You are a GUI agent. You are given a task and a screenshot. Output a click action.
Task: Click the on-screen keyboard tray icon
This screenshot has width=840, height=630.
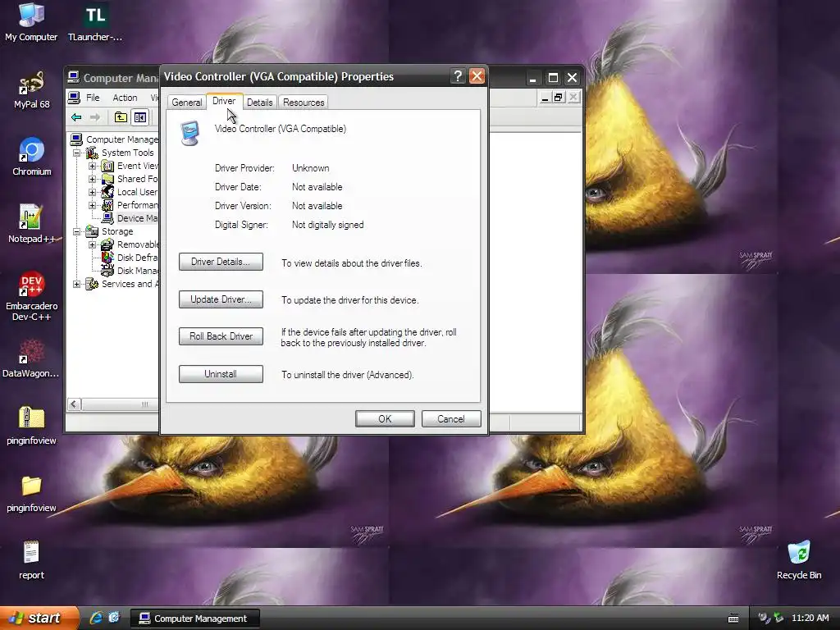click(x=733, y=619)
